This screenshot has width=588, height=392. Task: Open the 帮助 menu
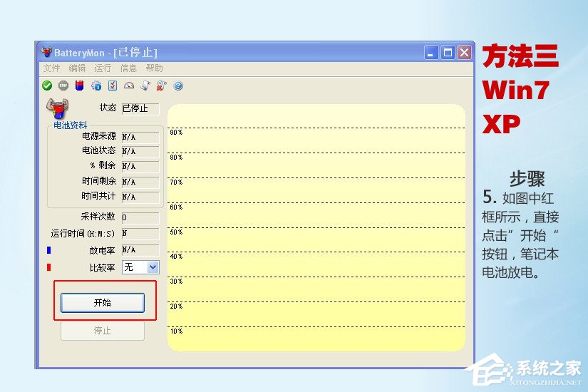pyautogui.click(x=154, y=68)
